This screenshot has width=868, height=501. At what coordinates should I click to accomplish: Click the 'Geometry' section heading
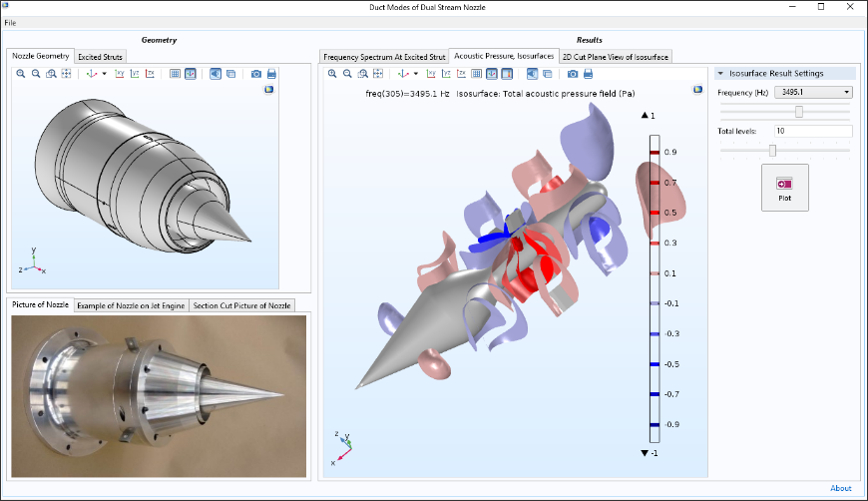click(x=159, y=40)
